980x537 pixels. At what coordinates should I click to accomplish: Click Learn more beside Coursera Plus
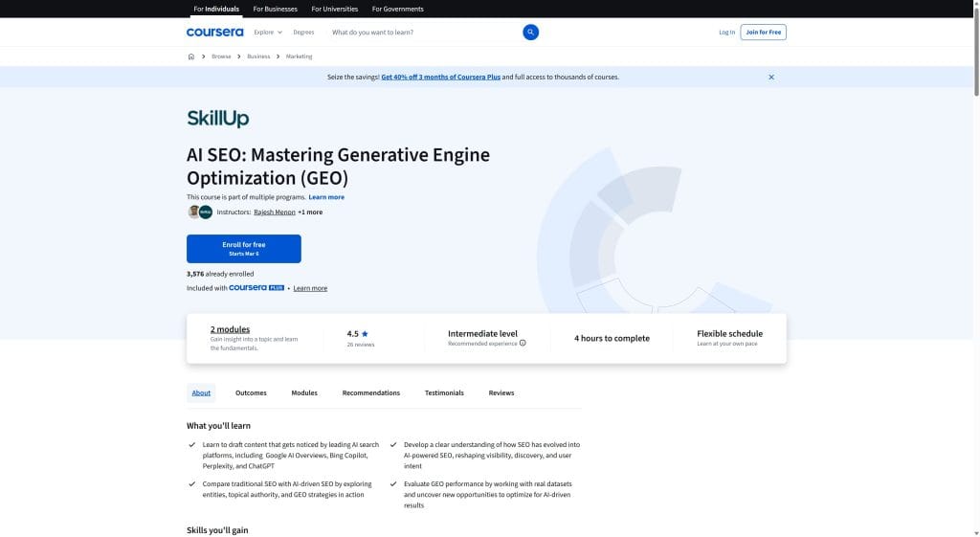pos(310,288)
